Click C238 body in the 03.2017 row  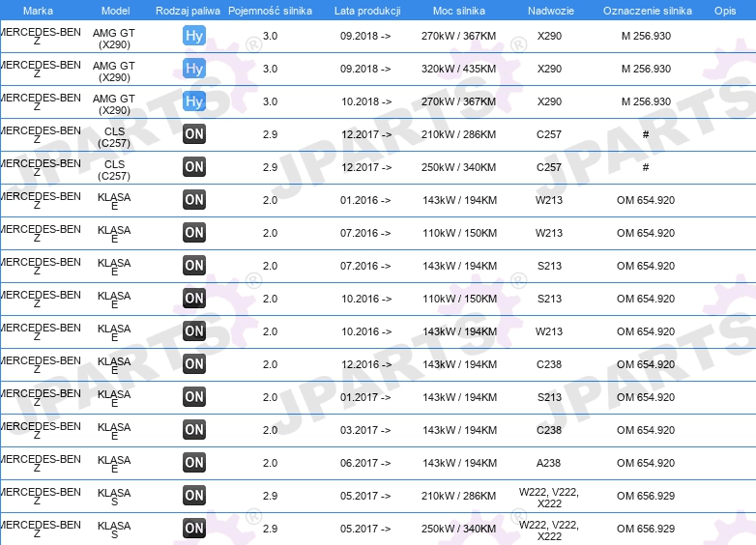[x=549, y=430]
